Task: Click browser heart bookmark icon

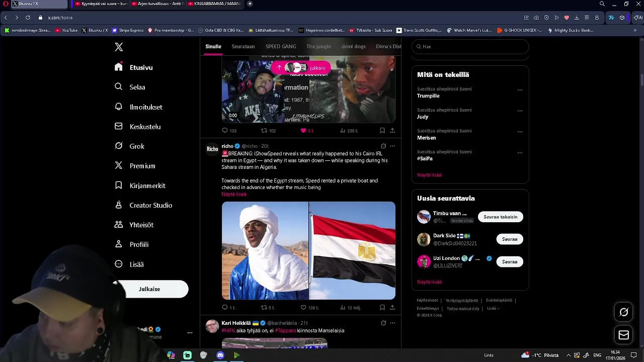Action: pos(567,18)
